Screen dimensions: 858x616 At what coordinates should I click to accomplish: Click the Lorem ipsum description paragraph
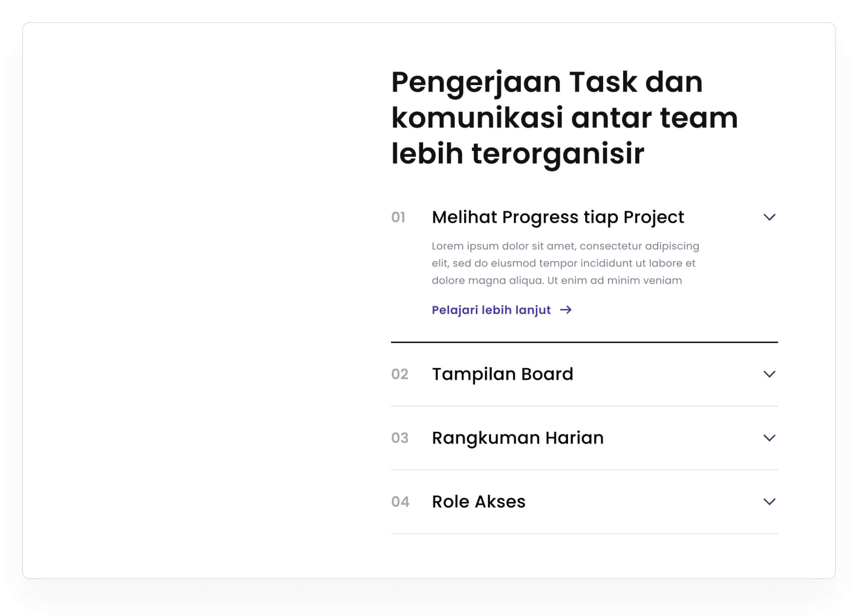564,263
